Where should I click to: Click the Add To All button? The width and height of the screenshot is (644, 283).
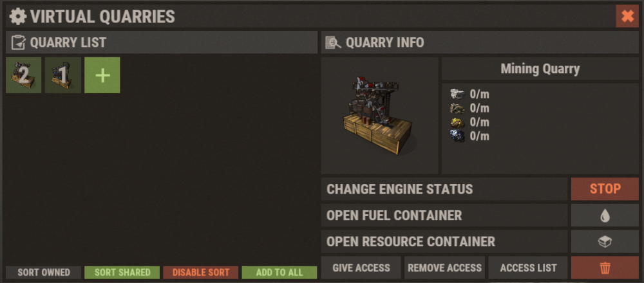tap(279, 273)
